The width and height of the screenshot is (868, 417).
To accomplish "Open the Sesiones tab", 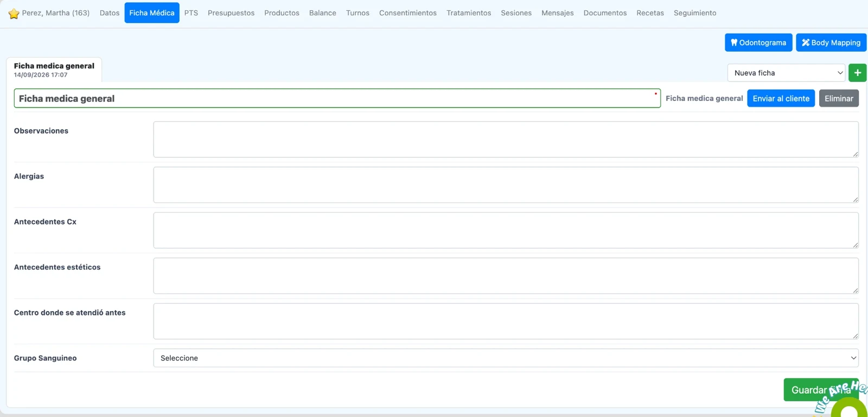I will 516,13.
